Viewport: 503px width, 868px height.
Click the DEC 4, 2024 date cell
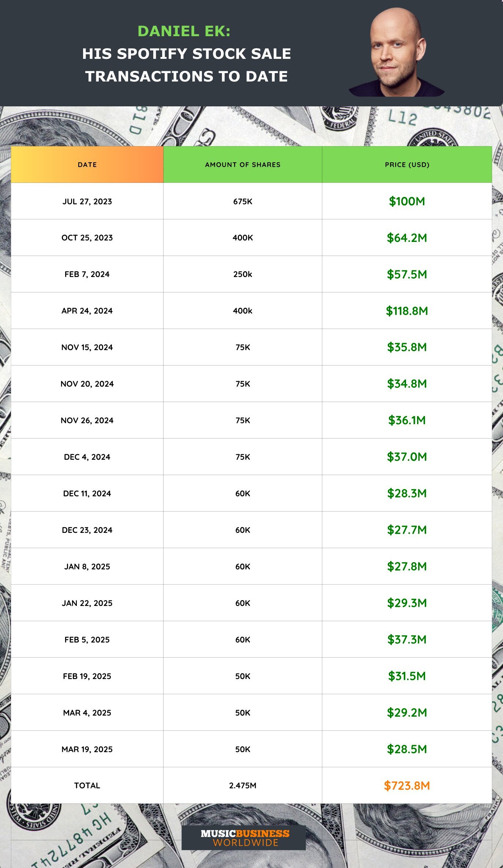click(x=87, y=457)
